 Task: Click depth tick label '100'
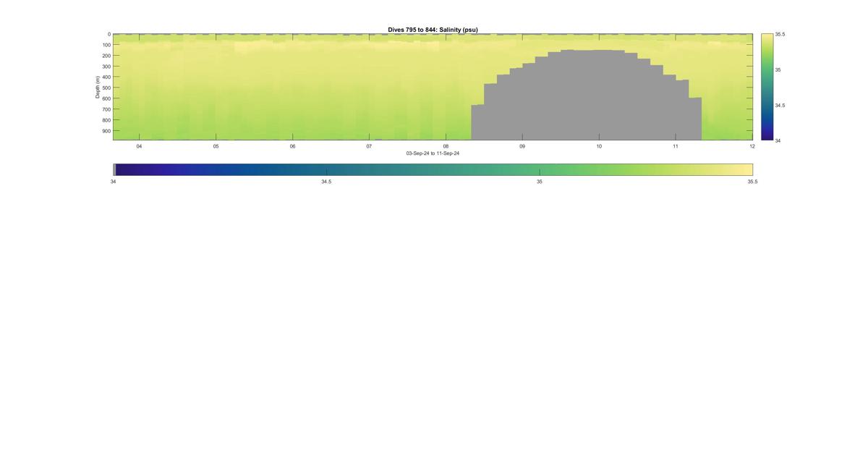[x=106, y=45]
